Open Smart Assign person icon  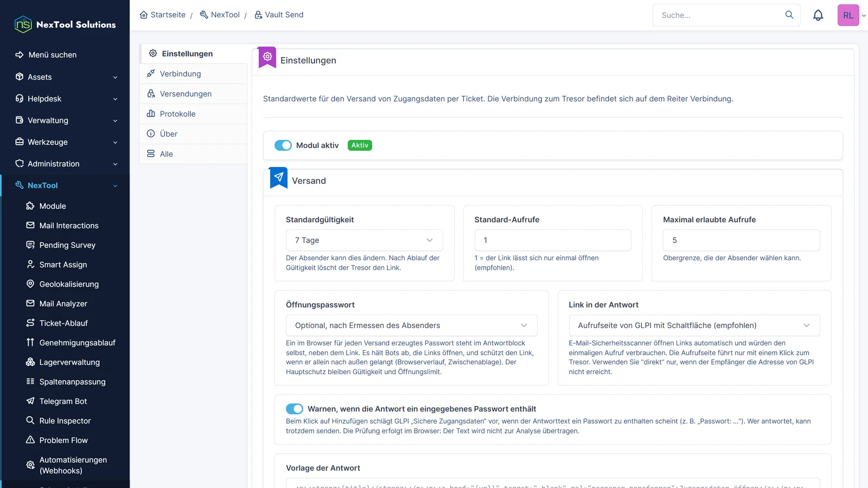point(30,264)
